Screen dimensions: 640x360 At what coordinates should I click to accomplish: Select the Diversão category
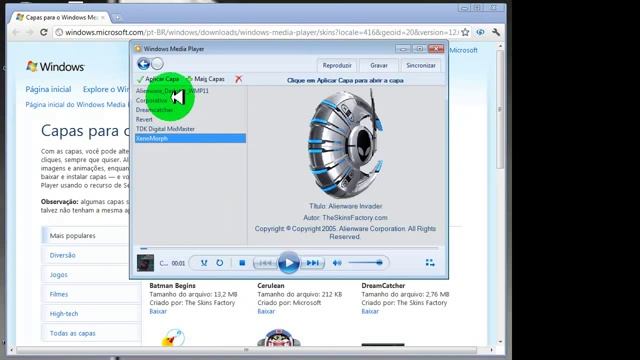(x=62, y=255)
